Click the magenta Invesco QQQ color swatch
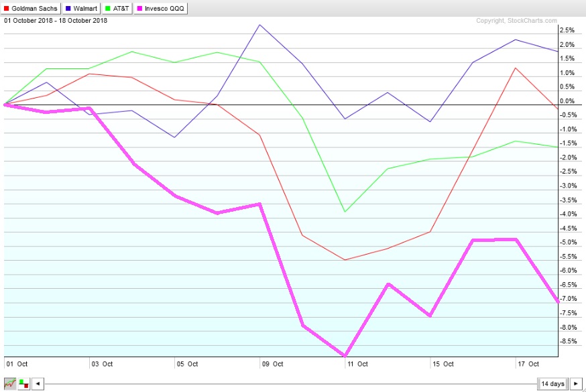The width and height of the screenshot is (586, 392). click(139, 8)
